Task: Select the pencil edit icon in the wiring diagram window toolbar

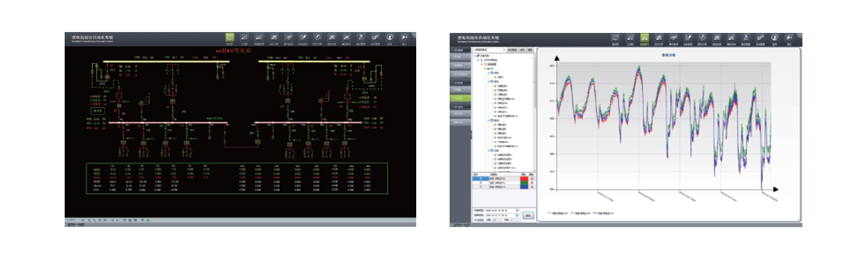Action: [303, 37]
